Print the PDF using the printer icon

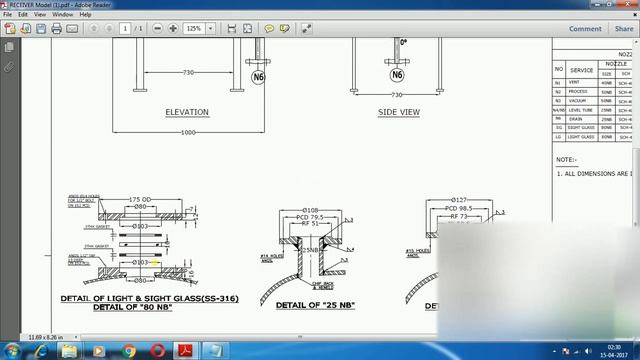(57, 29)
